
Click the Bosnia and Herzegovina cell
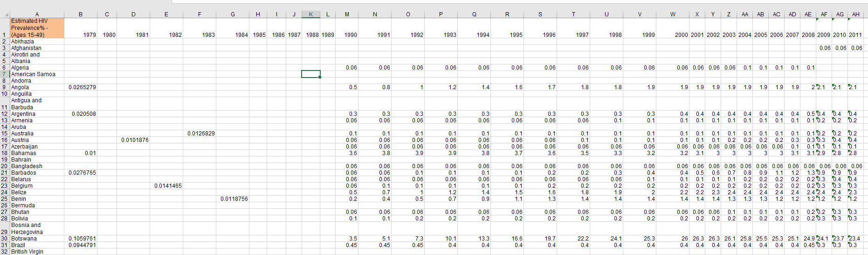click(37, 228)
